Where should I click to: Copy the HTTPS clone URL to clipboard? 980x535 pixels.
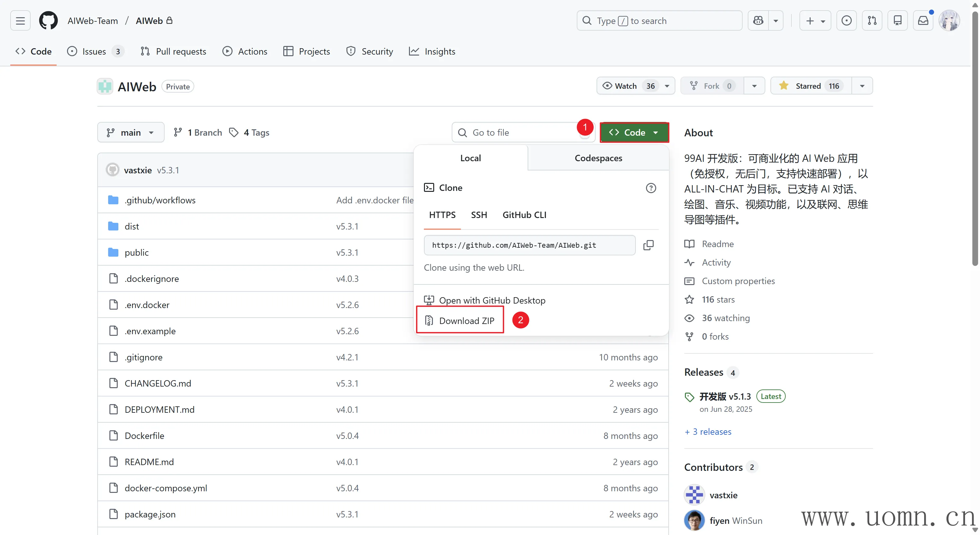648,245
